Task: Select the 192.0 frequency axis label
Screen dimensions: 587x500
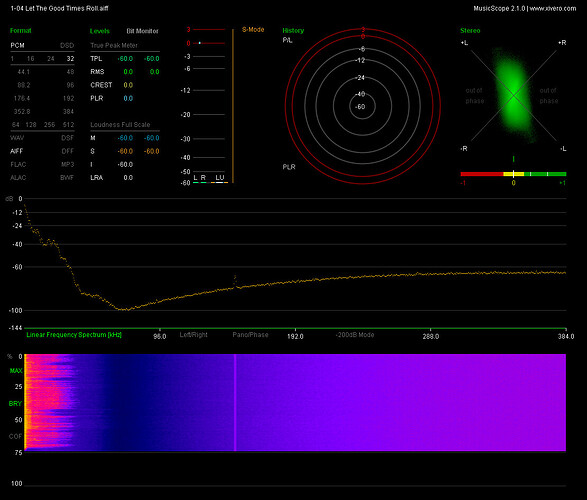Action: click(295, 336)
